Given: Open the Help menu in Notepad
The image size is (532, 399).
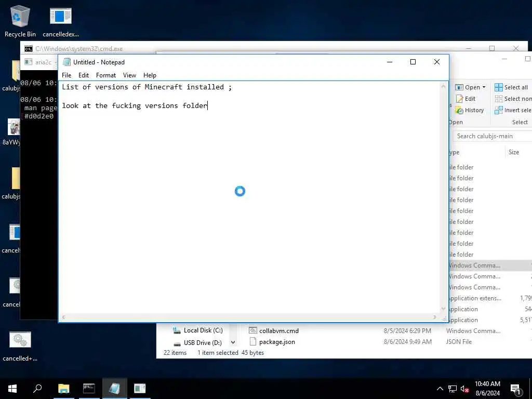Looking at the screenshot, I should (x=150, y=75).
